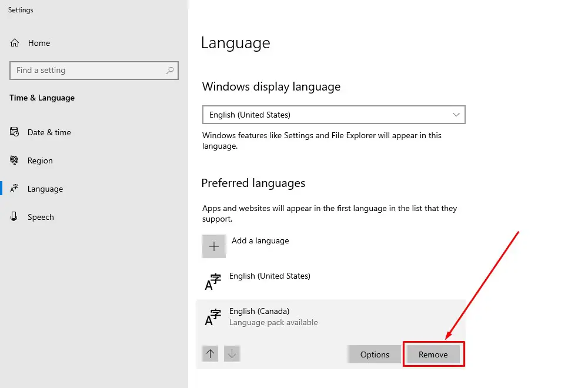Open Date & time settings
Image resolution: width=588 pixels, height=388 pixels.
[49, 132]
